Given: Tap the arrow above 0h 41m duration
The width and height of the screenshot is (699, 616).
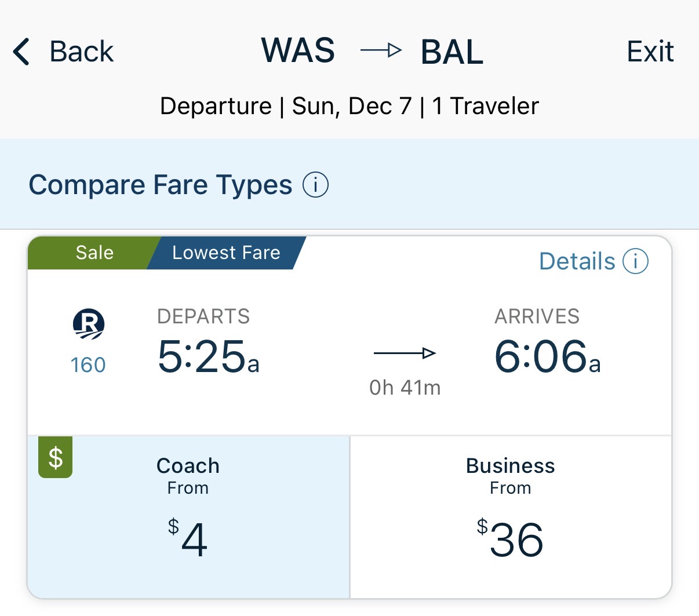Looking at the screenshot, I should click(x=405, y=353).
